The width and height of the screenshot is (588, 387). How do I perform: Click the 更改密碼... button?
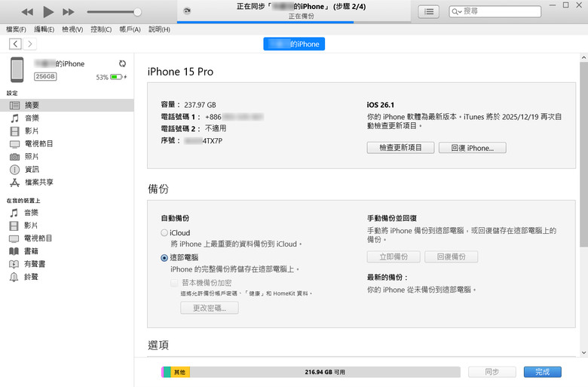tap(210, 308)
